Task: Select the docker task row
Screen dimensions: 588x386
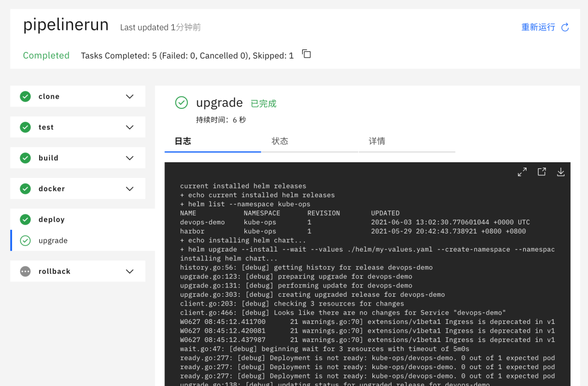Action: (78, 189)
